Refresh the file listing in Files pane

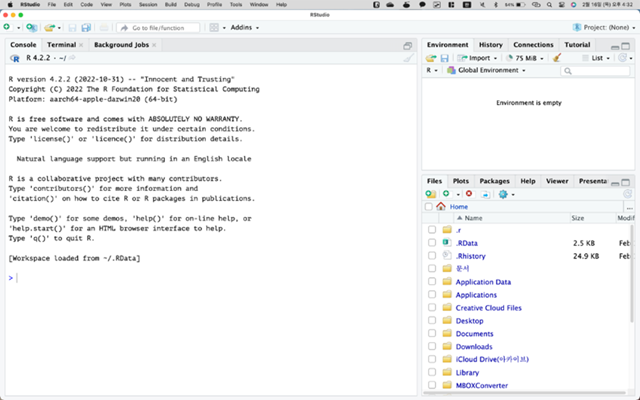pyautogui.click(x=627, y=194)
